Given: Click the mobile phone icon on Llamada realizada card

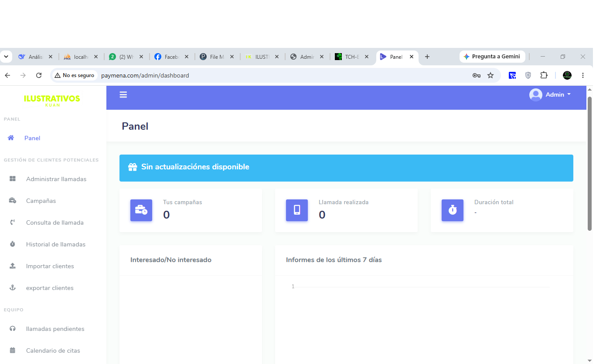Looking at the screenshot, I should [297, 210].
